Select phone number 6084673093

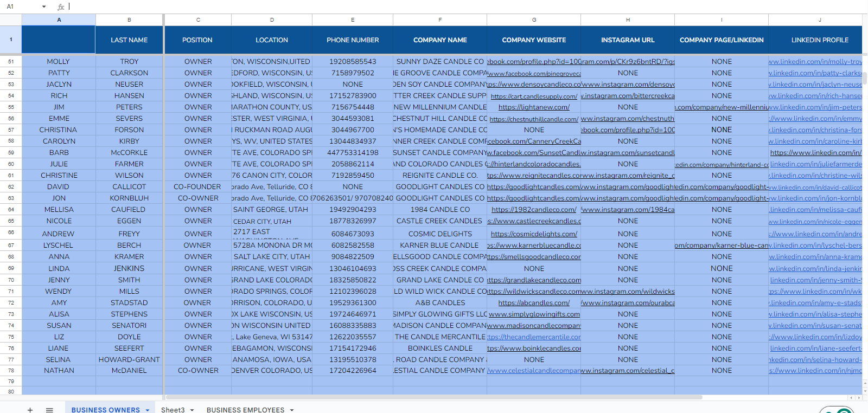(x=353, y=234)
